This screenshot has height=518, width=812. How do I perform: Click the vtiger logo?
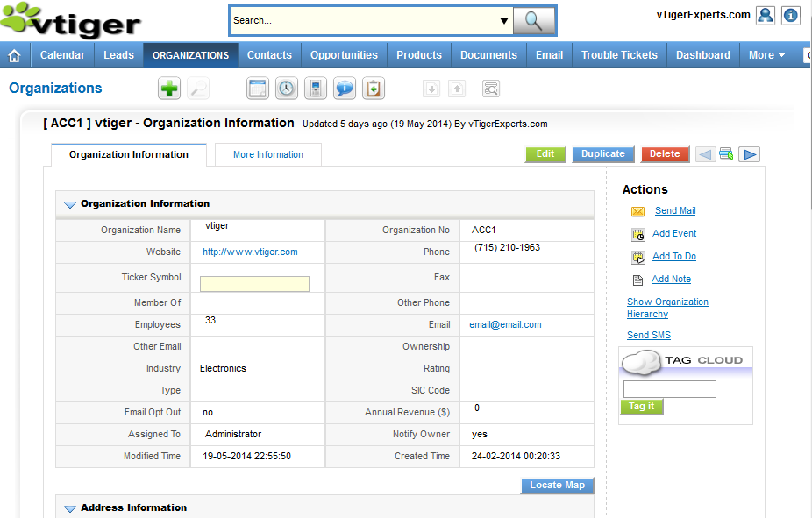coord(71,21)
